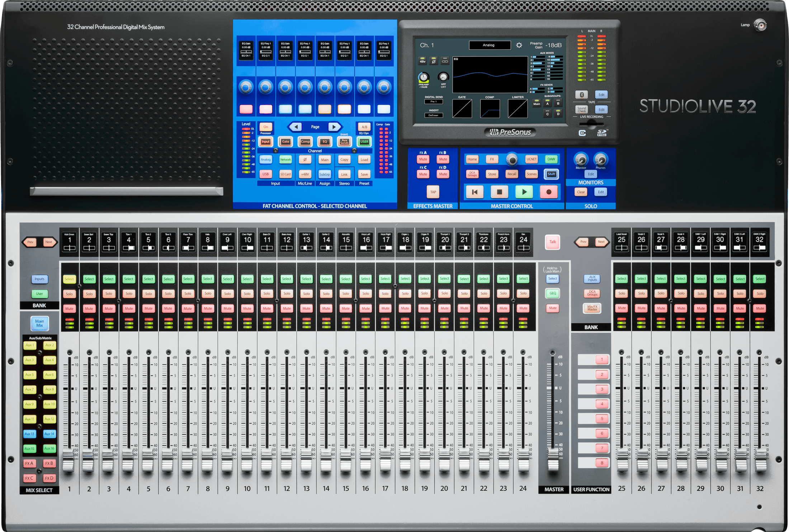Open the Home screen in Master Control
Viewport: 789px width, 532px height.
(x=472, y=159)
